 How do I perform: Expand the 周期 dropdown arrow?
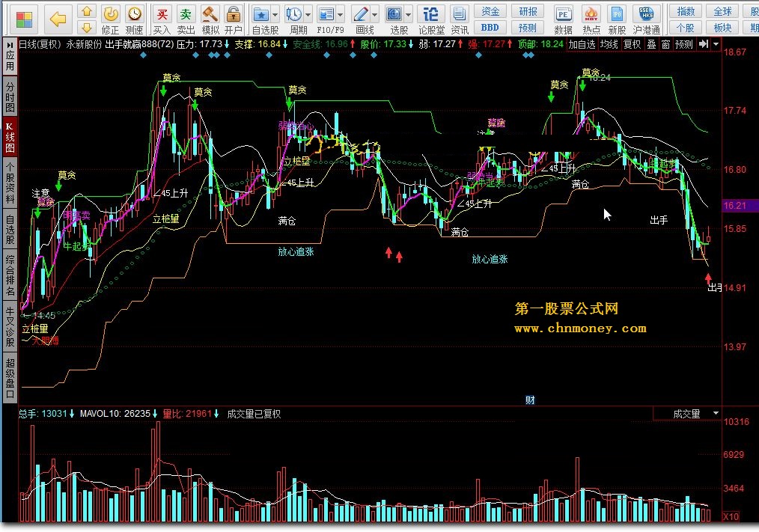coord(308,15)
